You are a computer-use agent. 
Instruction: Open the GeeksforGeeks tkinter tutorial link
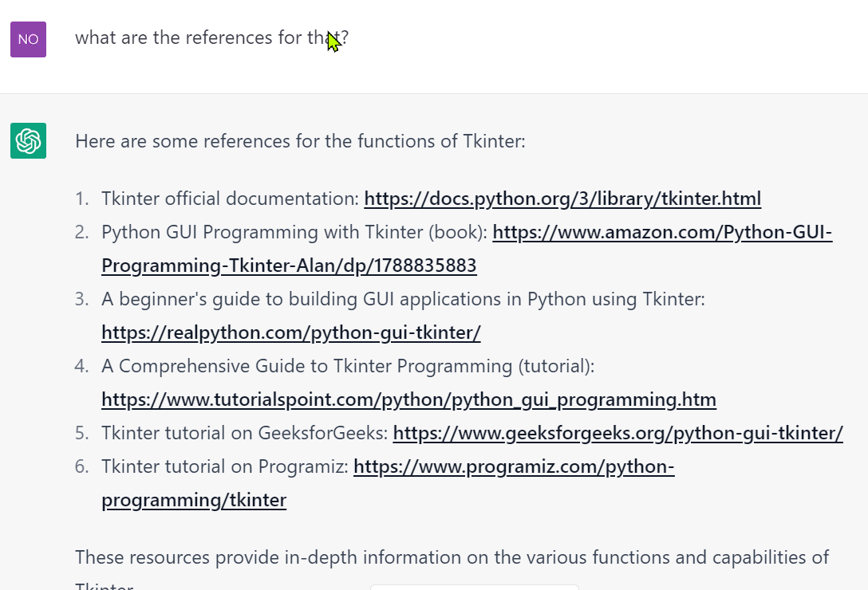pyautogui.click(x=617, y=433)
